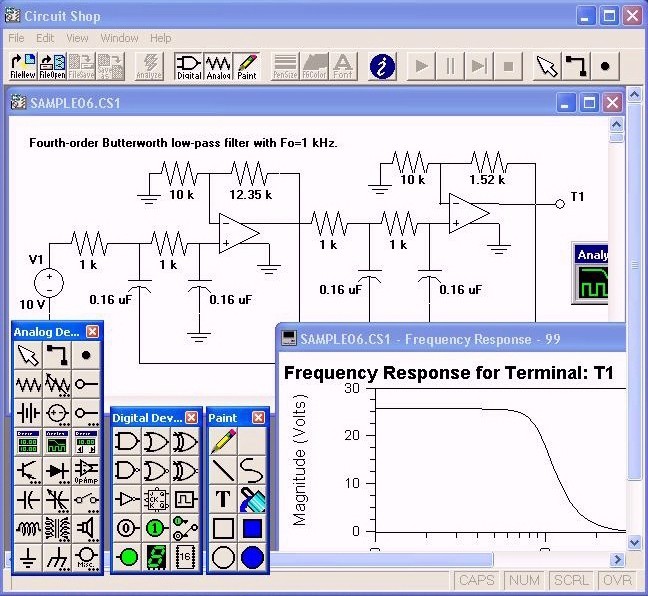The width and height of the screenshot is (648, 596).
Task: Click the pause simulation button
Action: point(450,66)
